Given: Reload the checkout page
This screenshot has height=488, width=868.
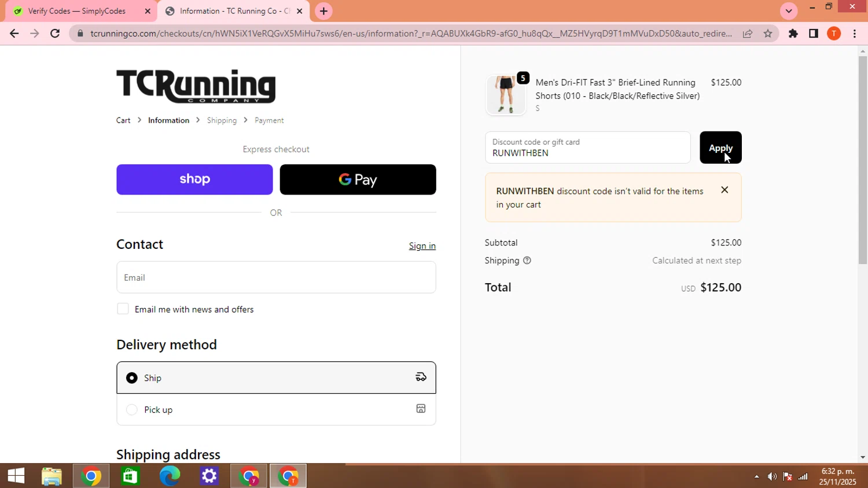Looking at the screenshot, I should click(x=55, y=34).
